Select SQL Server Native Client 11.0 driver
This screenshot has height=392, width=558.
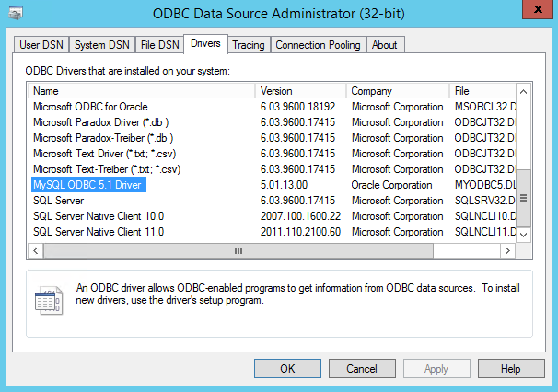[x=99, y=232]
